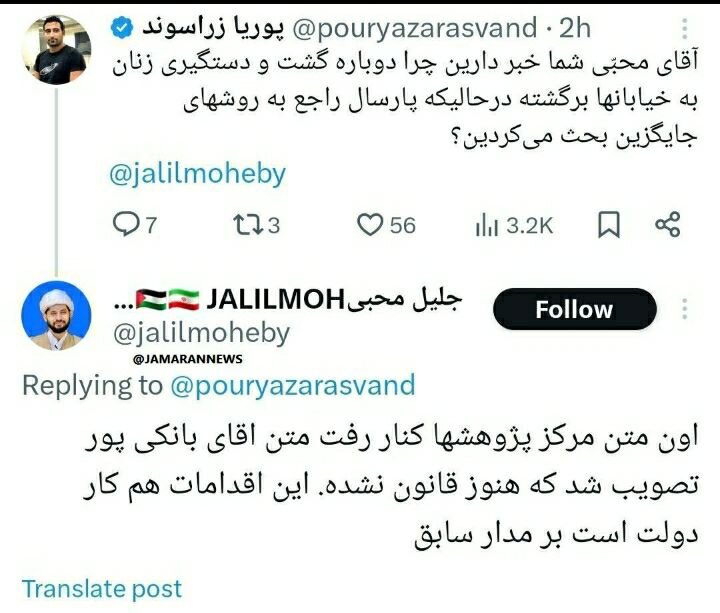Screen dimensions: 720x613
Task: Open @jalilmoheby mention in first tweet
Action: pyautogui.click(x=197, y=174)
